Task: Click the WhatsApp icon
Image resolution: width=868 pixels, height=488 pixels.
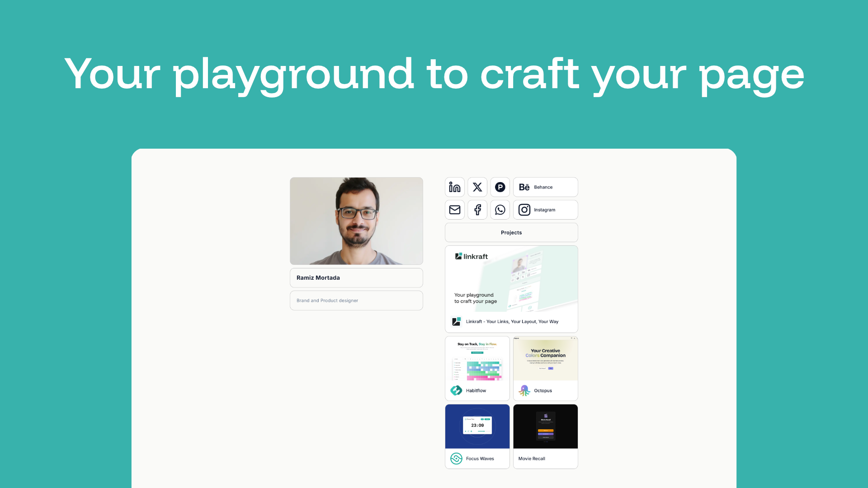Action: (x=500, y=210)
